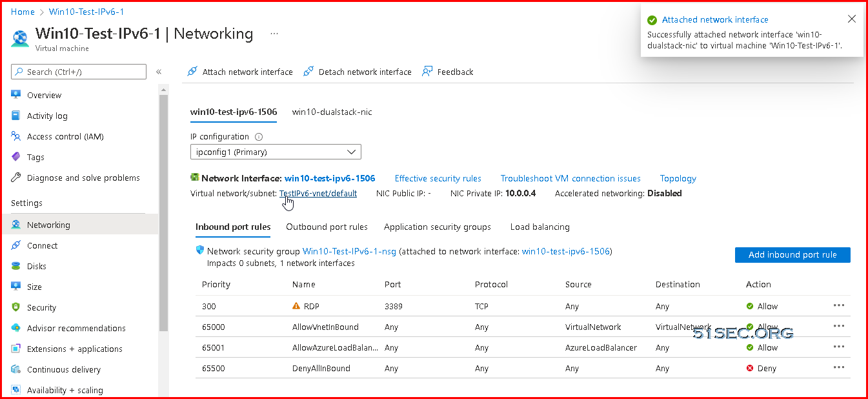Open ellipsis menu for AllowAzureLoadBalancer rule
Image resolution: width=868 pixels, height=399 pixels.
coord(839,347)
